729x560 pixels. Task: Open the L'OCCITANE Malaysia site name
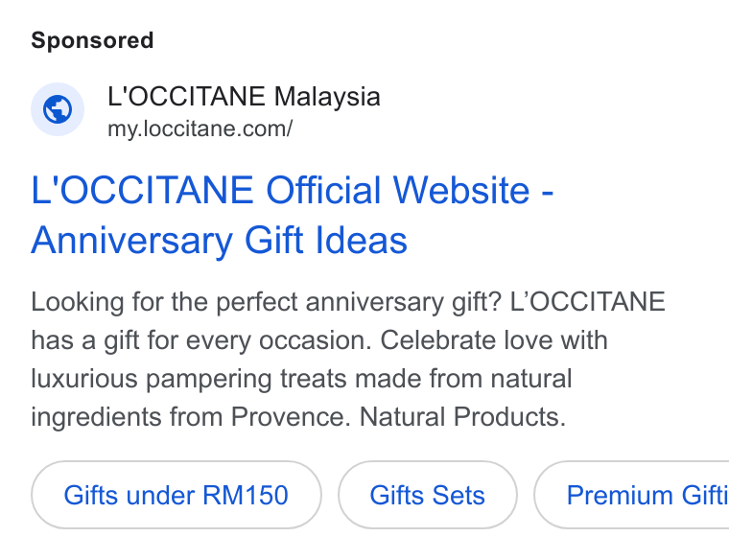[244, 97]
